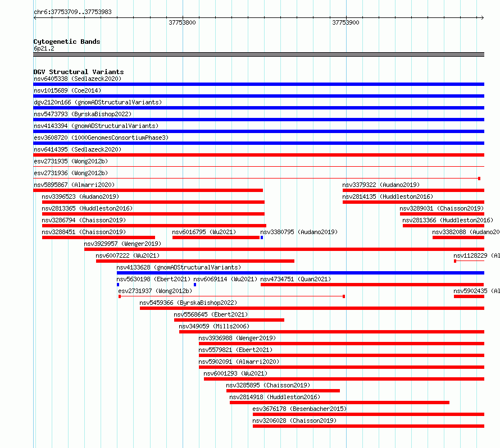Open nsv3382088 variant label
This screenshot has height=448, width=500.
[x=466, y=232]
